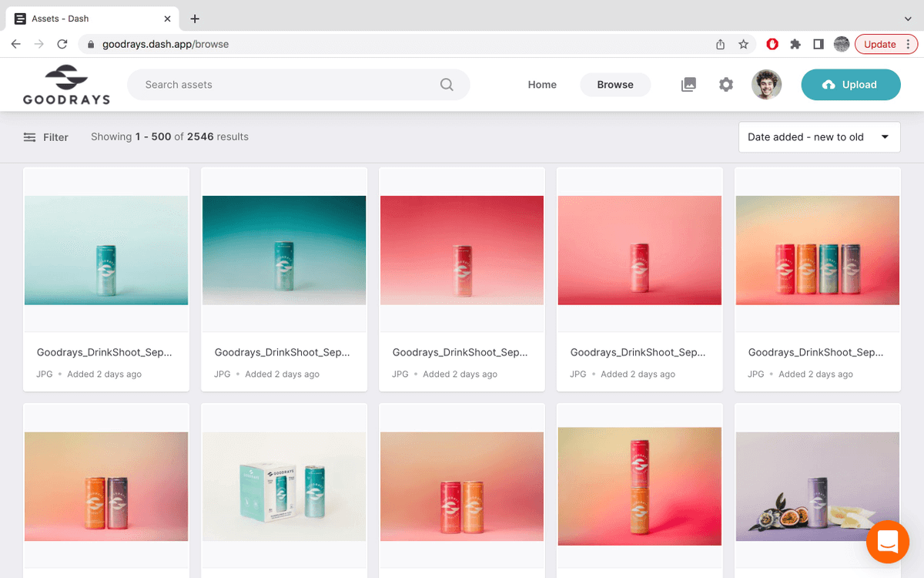Open the Date added sort dropdown
Viewport: 924px width, 578px height.
tap(819, 136)
